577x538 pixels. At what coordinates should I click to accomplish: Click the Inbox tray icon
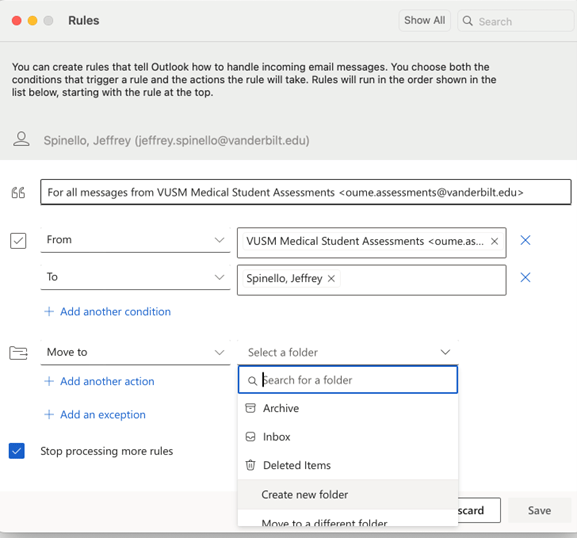[x=250, y=437]
